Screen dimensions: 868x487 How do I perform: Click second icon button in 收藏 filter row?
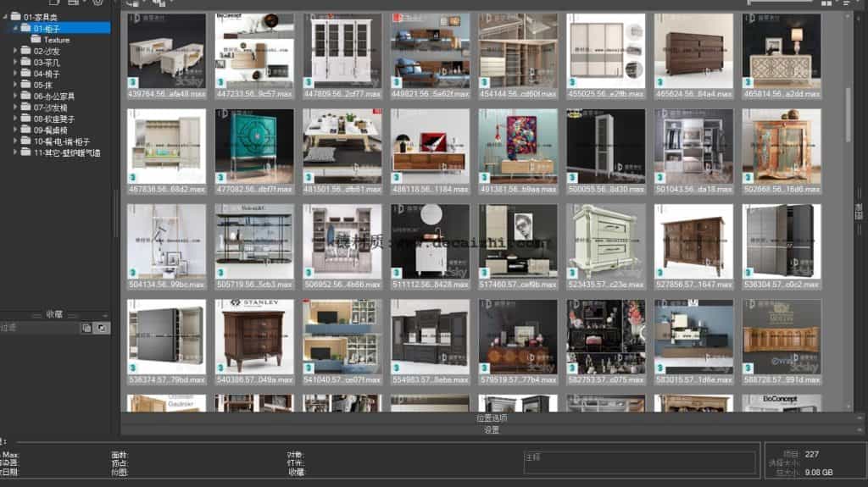101,327
